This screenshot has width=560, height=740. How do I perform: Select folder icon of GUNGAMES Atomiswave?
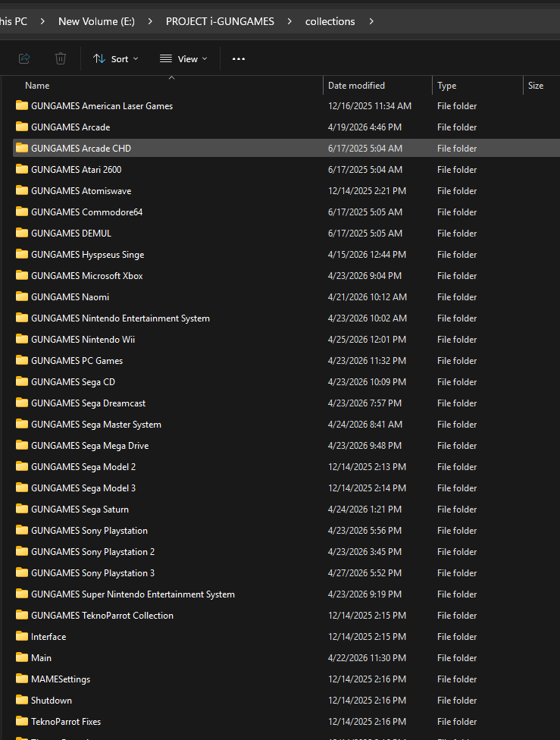(x=22, y=190)
